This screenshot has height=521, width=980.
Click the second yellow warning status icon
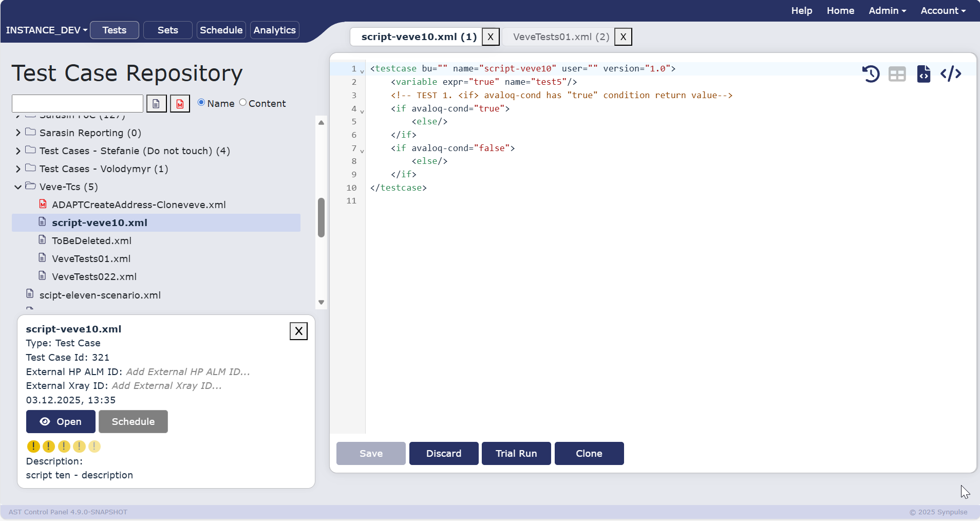coord(49,446)
